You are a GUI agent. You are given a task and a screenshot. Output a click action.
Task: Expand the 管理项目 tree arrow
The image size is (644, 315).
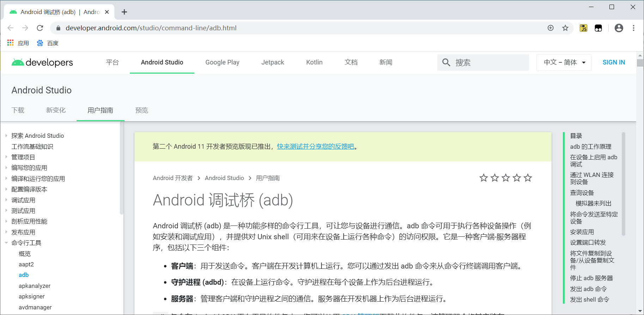[x=6, y=157]
